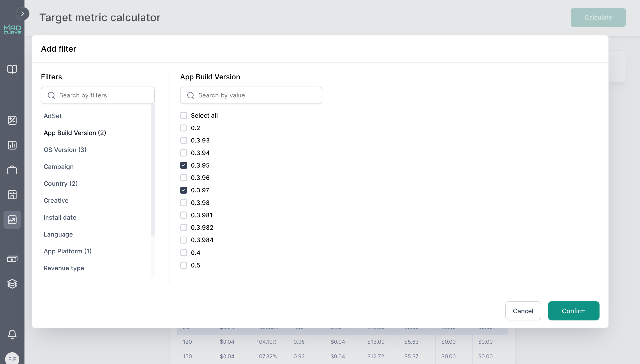The height and width of the screenshot is (364, 640).
Task: Open the notifications bell
Action: (12, 334)
